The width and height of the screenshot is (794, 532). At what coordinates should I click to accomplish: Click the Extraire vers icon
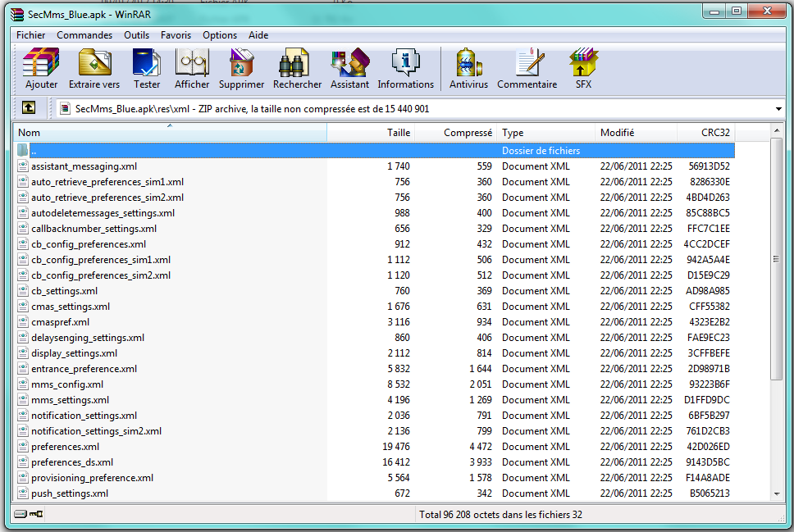pyautogui.click(x=94, y=69)
